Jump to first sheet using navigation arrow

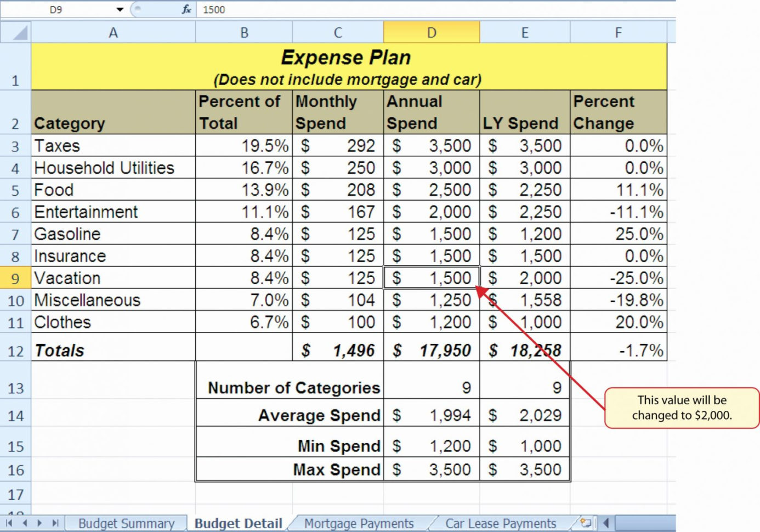pyautogui.click(x=9, y=524)
